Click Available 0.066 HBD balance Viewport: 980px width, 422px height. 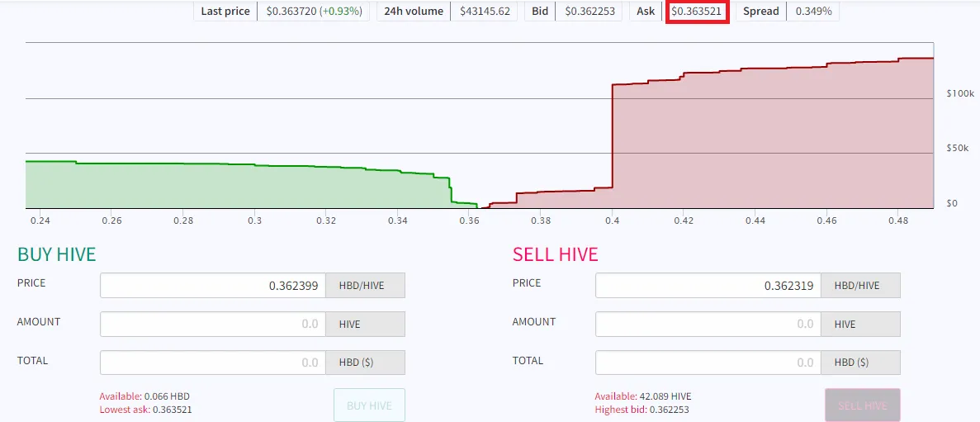(x=144, y=396)
